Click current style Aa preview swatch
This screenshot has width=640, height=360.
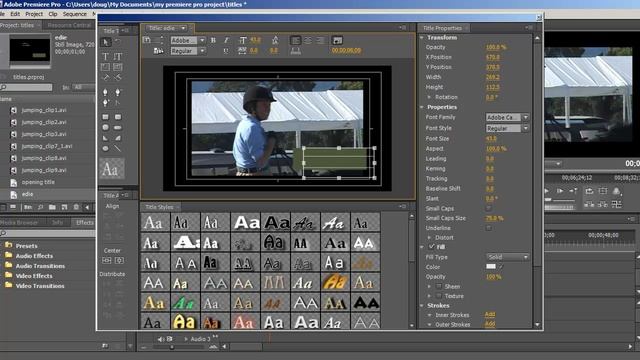click(x=112, y=169)
